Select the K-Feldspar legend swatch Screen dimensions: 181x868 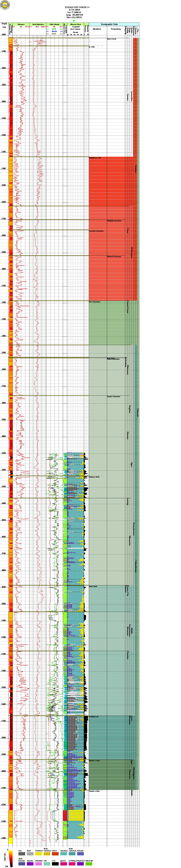72,864
